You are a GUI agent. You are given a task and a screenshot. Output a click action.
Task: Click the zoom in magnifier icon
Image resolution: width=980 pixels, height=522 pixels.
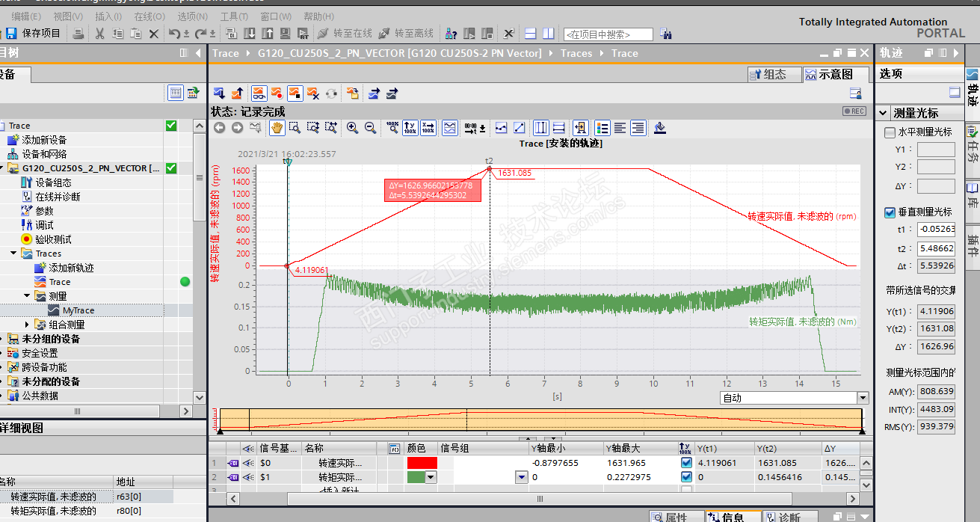tap(352, 128)
